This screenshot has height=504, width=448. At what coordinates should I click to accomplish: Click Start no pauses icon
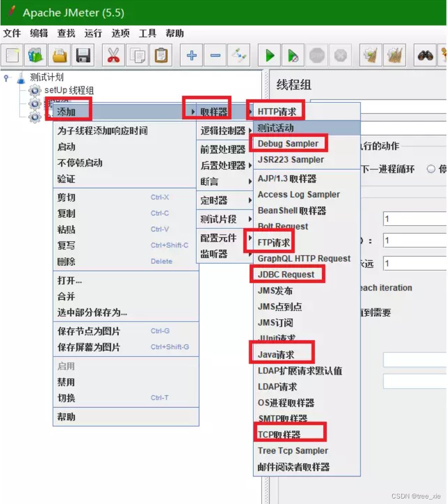(x=293, y=55)
